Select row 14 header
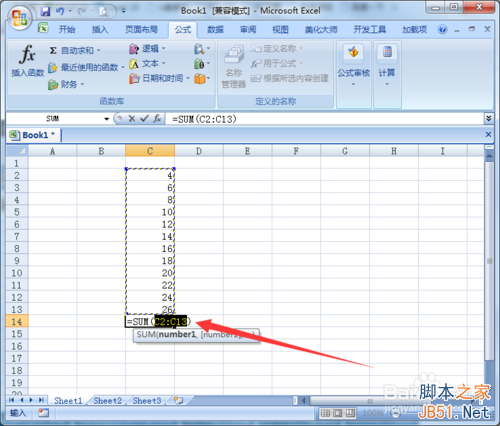 point(17,322)
